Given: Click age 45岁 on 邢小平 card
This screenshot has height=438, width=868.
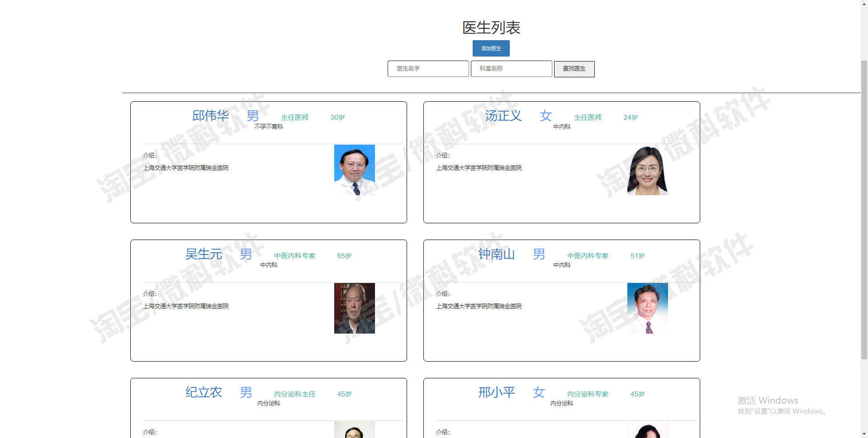Looking at the screenshot, I should click(x=637, y=394).
